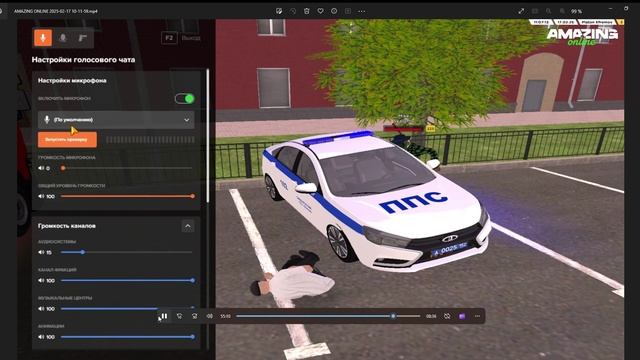The height and width of the screenshot is (360, 640).
Task: Click the video seek progress bar
Action: click(328, 316)
